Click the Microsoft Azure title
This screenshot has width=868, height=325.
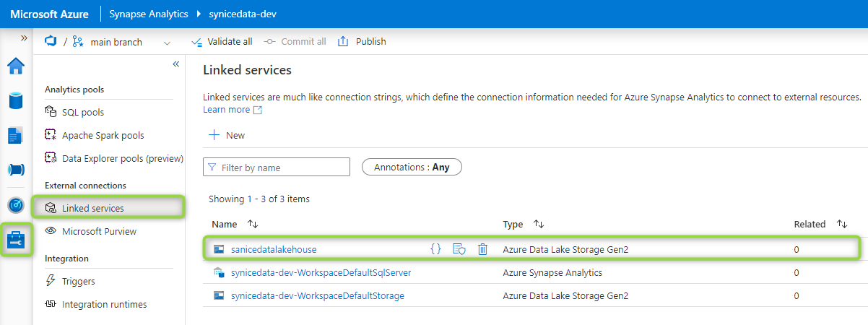pyautogui.click(x=49, y=14)
